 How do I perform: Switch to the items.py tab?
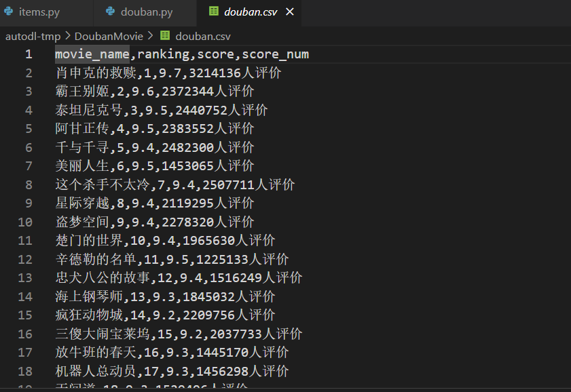click(x=46, y=12)
